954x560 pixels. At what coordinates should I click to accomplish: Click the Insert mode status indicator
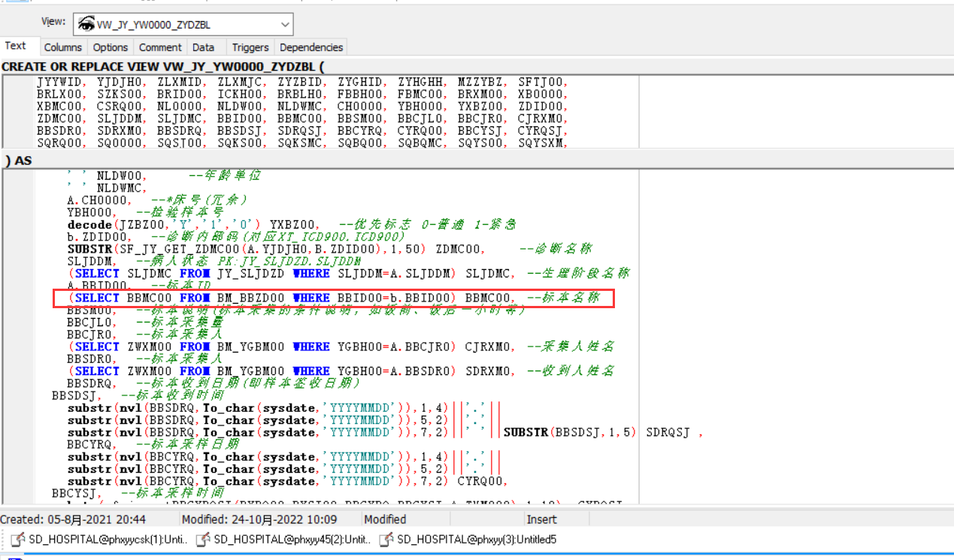click(x=541, y=519)
